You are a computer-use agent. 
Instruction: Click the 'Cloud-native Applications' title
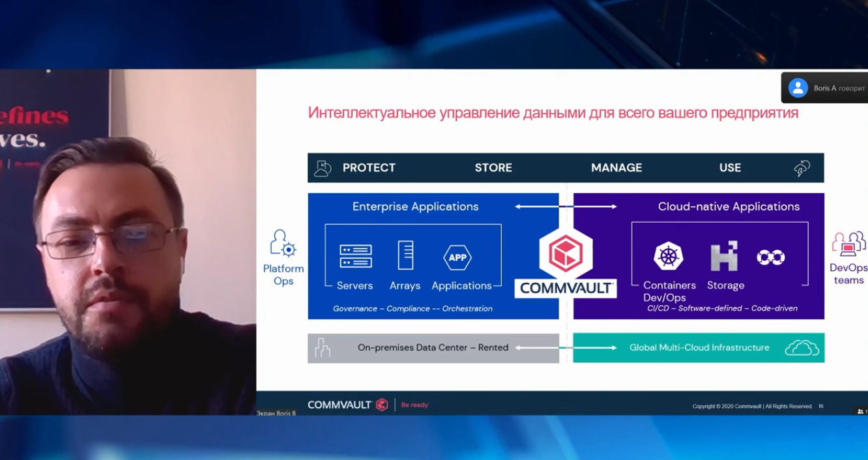point(729,207)
